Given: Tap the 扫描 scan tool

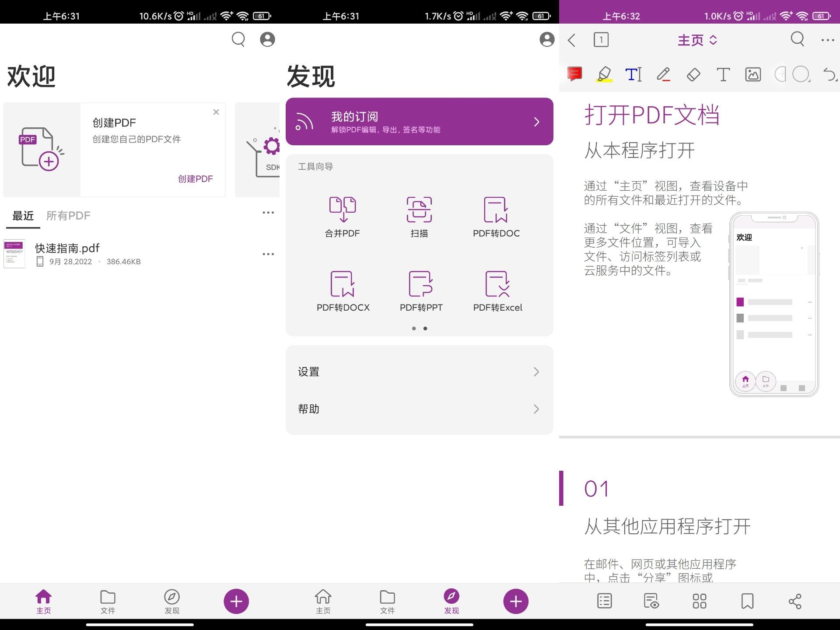Looking at the screenshot, I should (x=420, y=217).
